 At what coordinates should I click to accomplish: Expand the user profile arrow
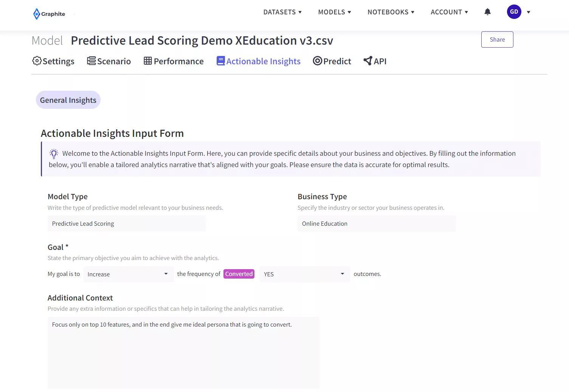pos(529,12)
